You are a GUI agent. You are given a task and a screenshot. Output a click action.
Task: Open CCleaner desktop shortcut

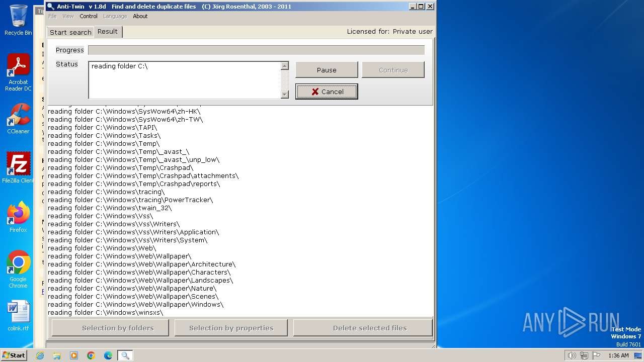[18, 119]
